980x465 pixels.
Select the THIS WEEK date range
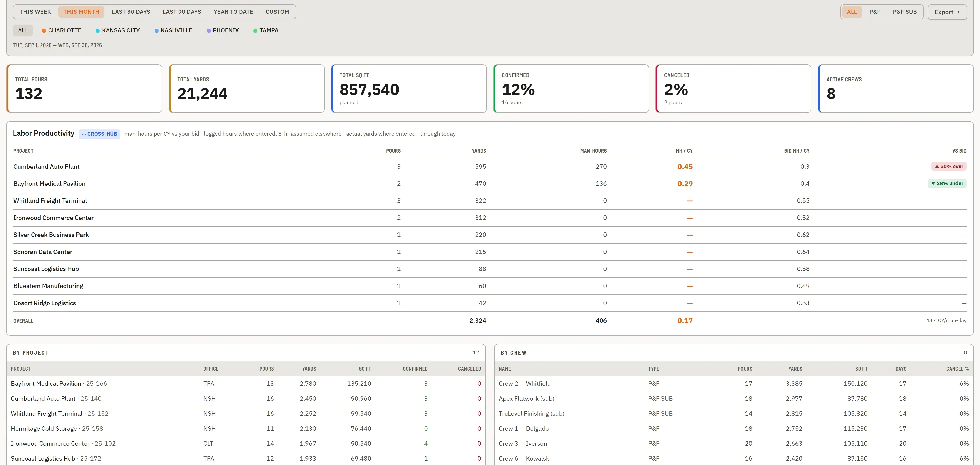pos(35,12)
